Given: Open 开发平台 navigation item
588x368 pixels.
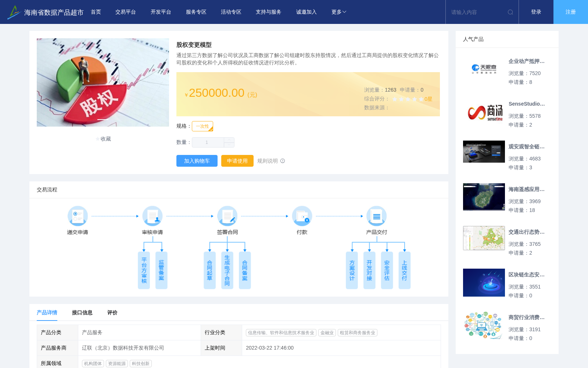Looking at the screenshot, I should pyautogui.click(x=161, y=12).
